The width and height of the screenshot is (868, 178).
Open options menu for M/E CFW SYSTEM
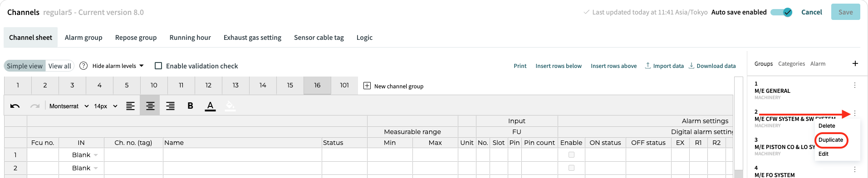tap(855, 113)
